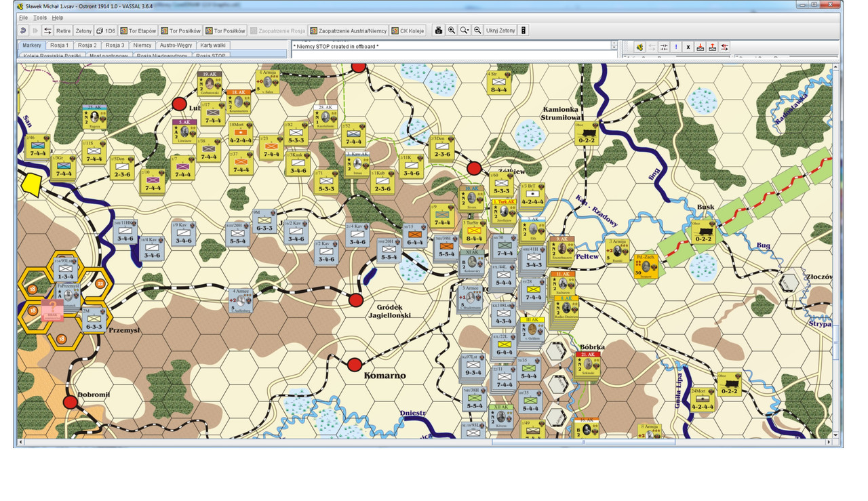Click the orange 22 fortress marker
This screenshot has width=868, height=501.
point(100,283)
